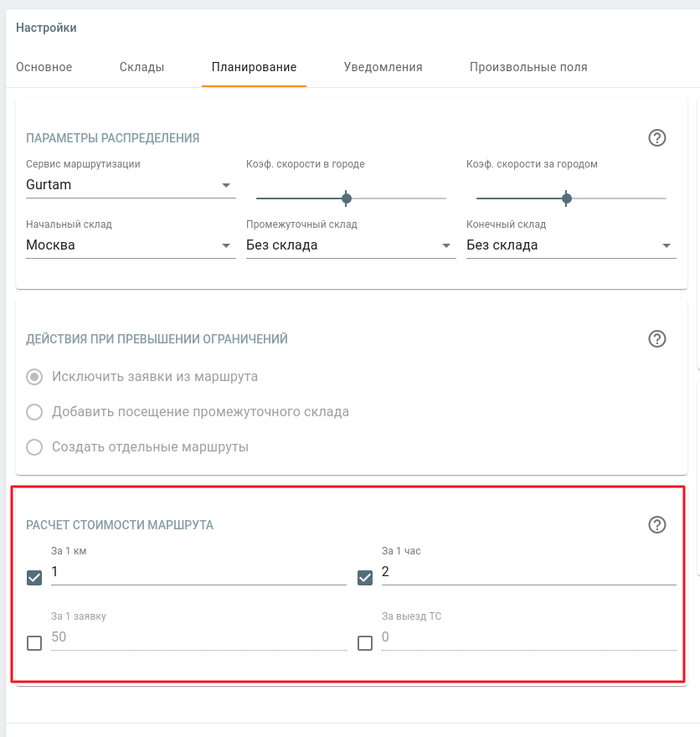Tick the За выезд ТС checkbox
This screenshot has width=700, height=737.
pos(365,643)
